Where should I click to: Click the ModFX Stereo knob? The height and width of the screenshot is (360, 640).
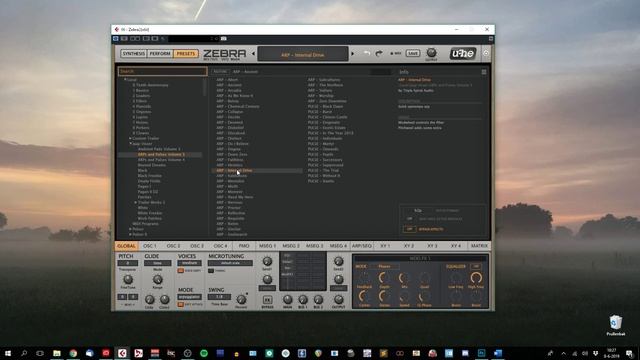click(x=384, y=296)
